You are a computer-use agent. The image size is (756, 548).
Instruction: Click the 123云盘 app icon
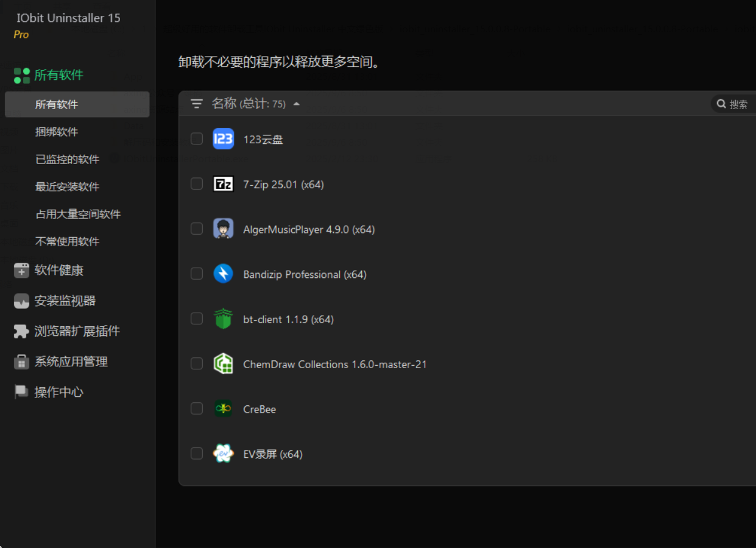click(x=224, y=139)
